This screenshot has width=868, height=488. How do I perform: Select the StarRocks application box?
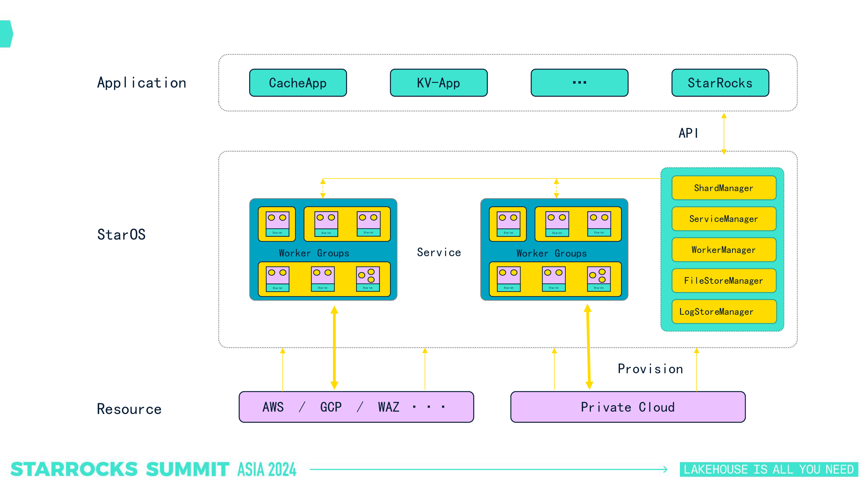tap(720, 83)
